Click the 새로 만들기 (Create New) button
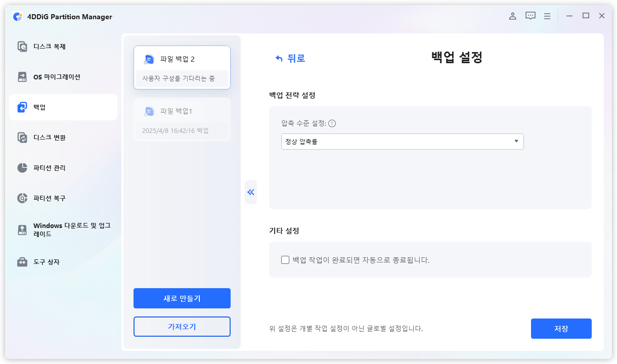The height and width of the screenshot is (364, 617). pyautogui.click(x=182, y=298)
